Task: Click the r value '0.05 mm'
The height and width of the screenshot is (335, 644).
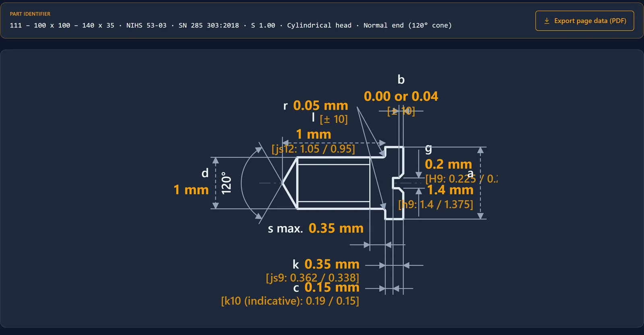Action: (x=320, y=105)
